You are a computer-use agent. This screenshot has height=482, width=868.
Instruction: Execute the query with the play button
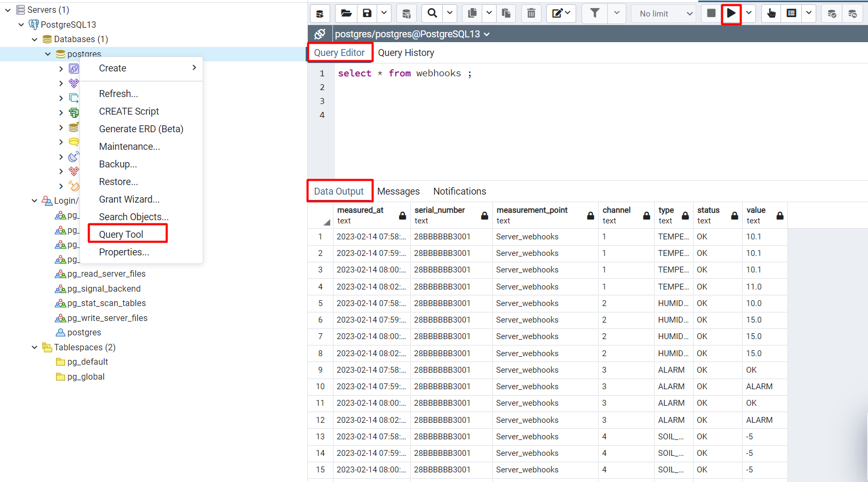[731, 13]
